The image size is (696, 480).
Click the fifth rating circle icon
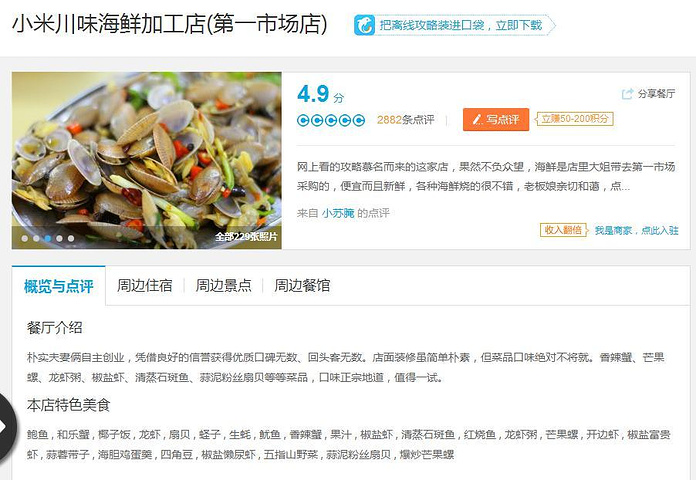click(359, 120)
